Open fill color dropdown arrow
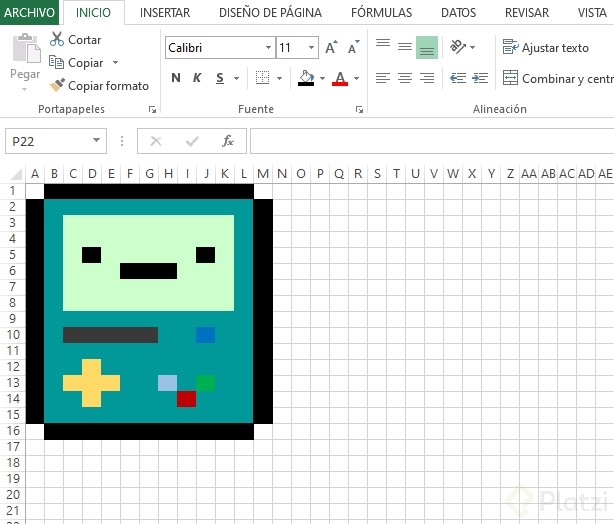The image size is (614, 524). (322, 78)
